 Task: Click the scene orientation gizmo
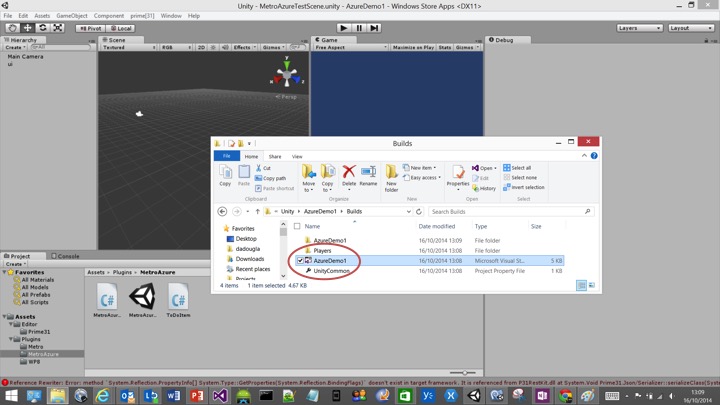pos(287,73)
